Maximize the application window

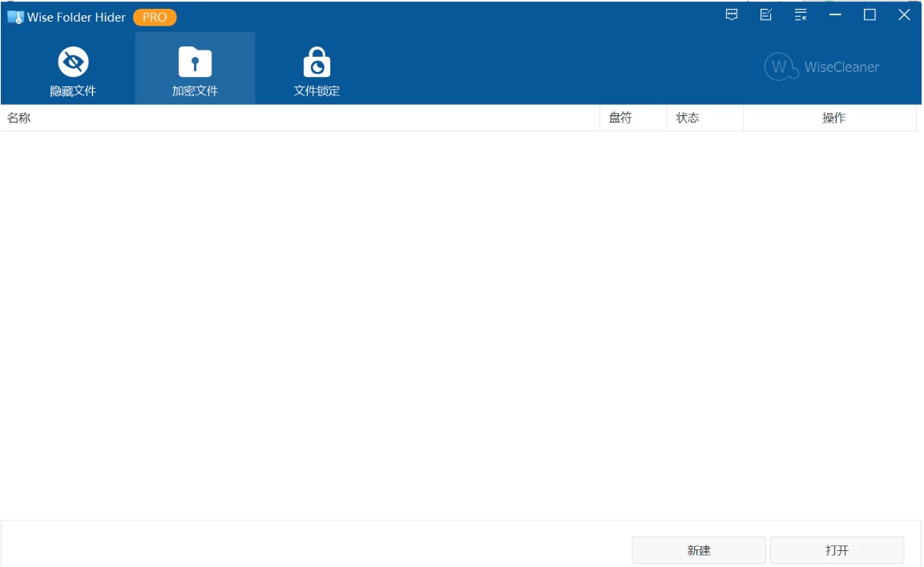[x=870, y=14]
